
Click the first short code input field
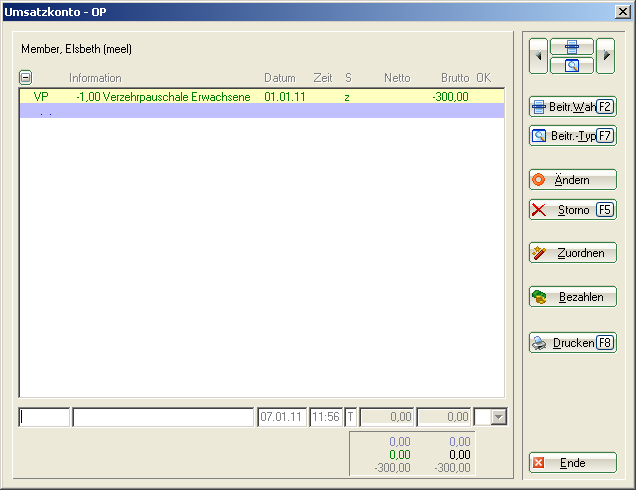(x=44, y=417)
